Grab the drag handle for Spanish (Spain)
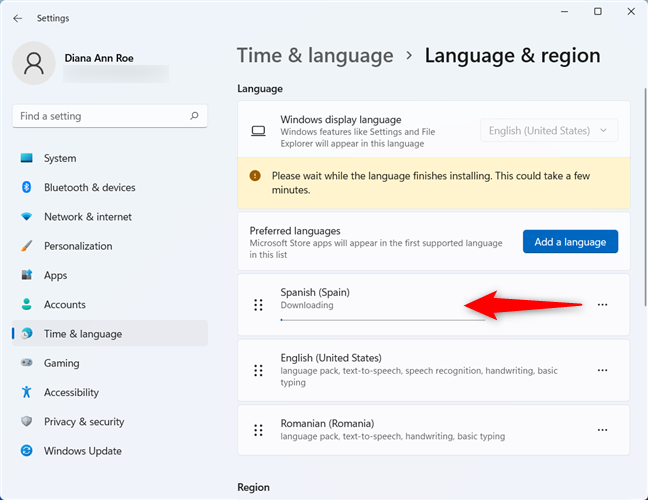This screenshot has height=500, width=648. (x=258, y=305)
